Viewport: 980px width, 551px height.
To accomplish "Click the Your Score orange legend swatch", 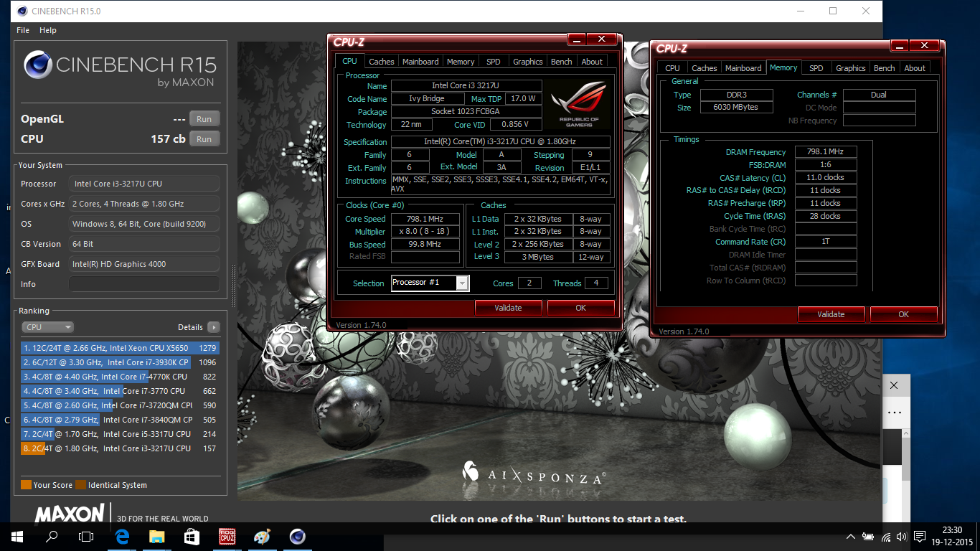I will pos(27,485).
